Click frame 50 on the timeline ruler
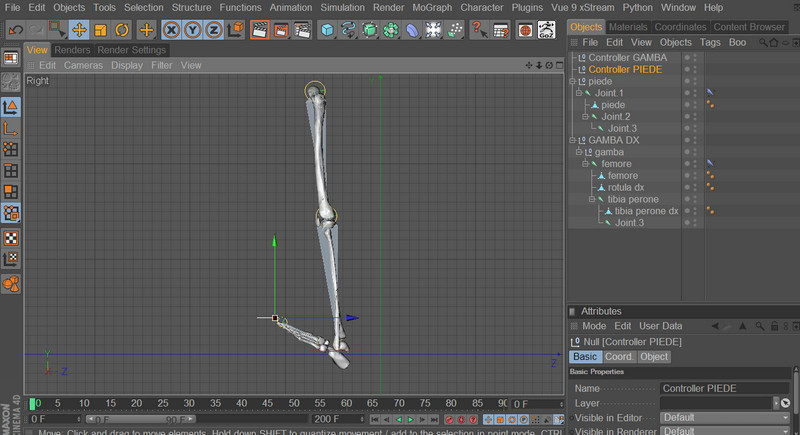Screen dimensions: 800x435 [x=294, y=404]
